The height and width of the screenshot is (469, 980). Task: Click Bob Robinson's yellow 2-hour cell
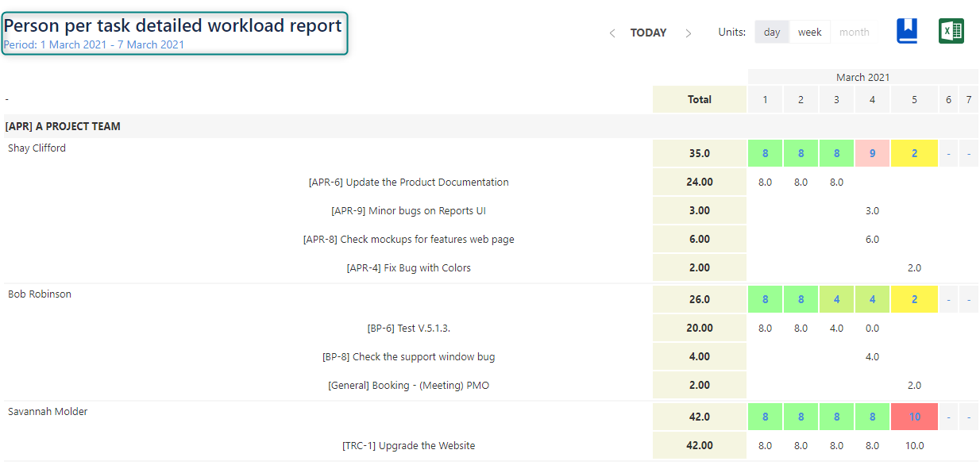[x=914, y=299]
